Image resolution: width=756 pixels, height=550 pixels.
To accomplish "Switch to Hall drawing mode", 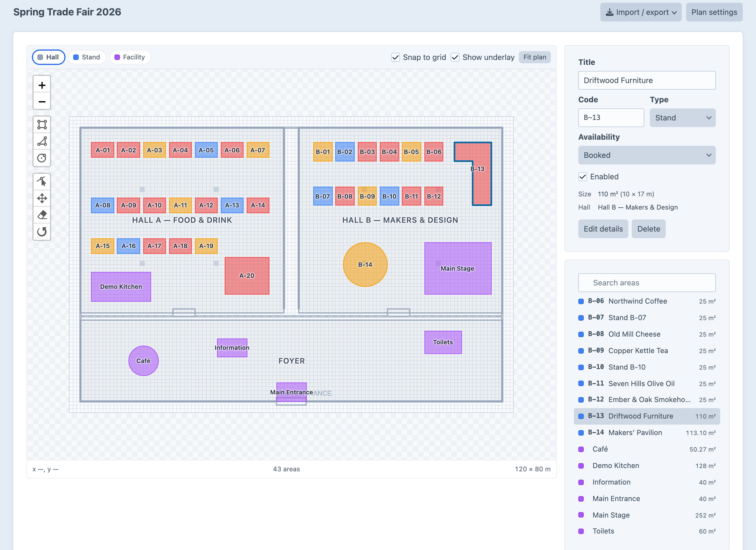I will [x=48, y=57].
